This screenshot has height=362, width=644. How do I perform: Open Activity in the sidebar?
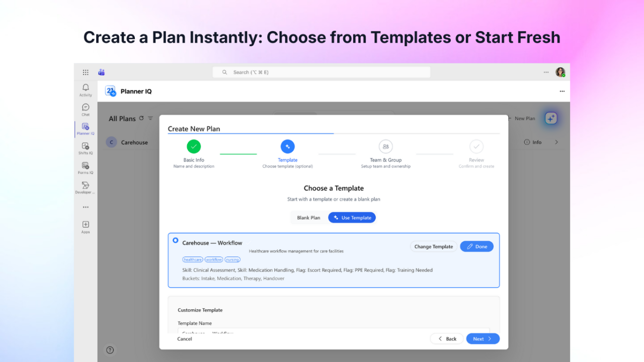point(86,90)
